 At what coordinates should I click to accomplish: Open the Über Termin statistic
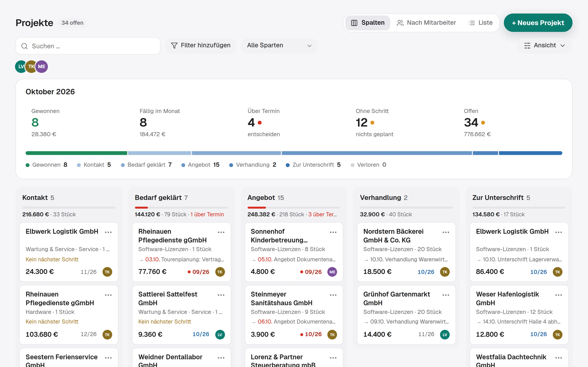coord(264,123)
